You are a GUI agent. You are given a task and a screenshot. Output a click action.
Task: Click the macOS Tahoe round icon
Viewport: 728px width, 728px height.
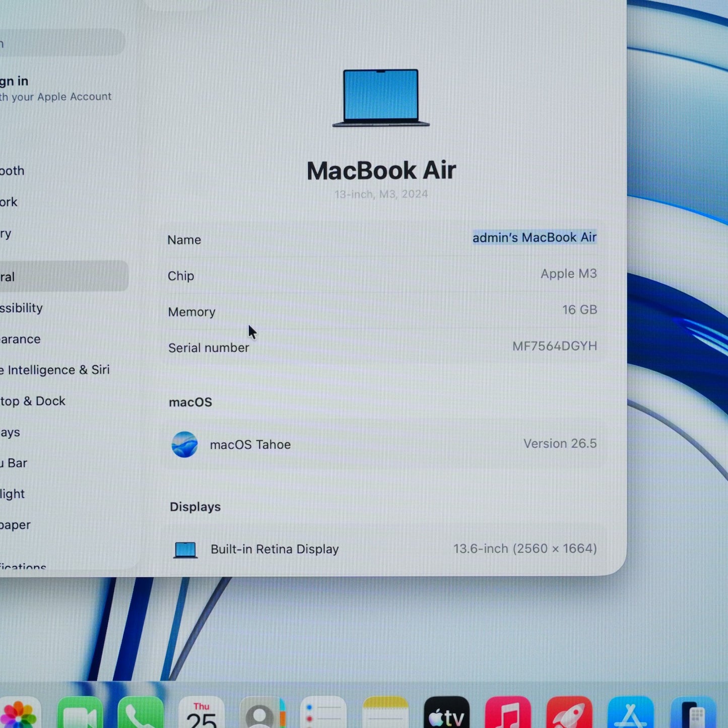(x=184, y=444)
